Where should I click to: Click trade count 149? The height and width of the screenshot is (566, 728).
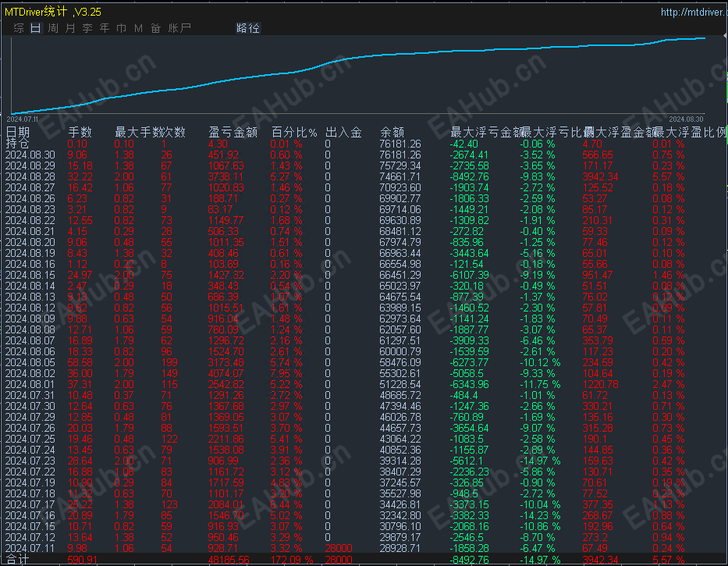click(169, 374)
